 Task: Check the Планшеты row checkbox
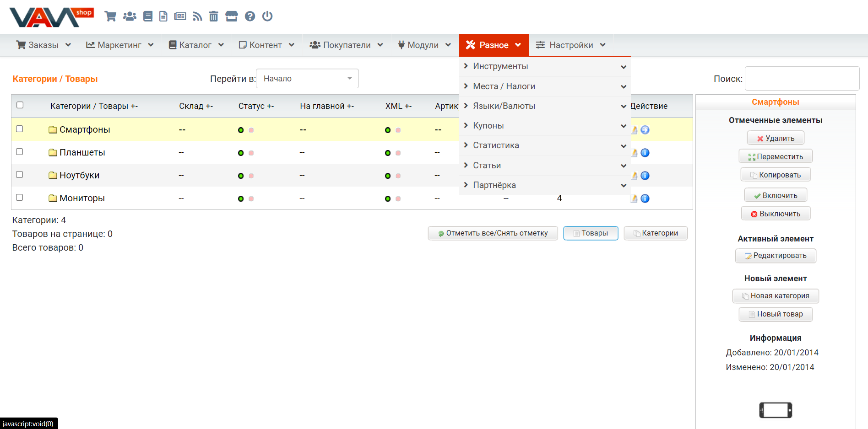(x=20, y=152)
